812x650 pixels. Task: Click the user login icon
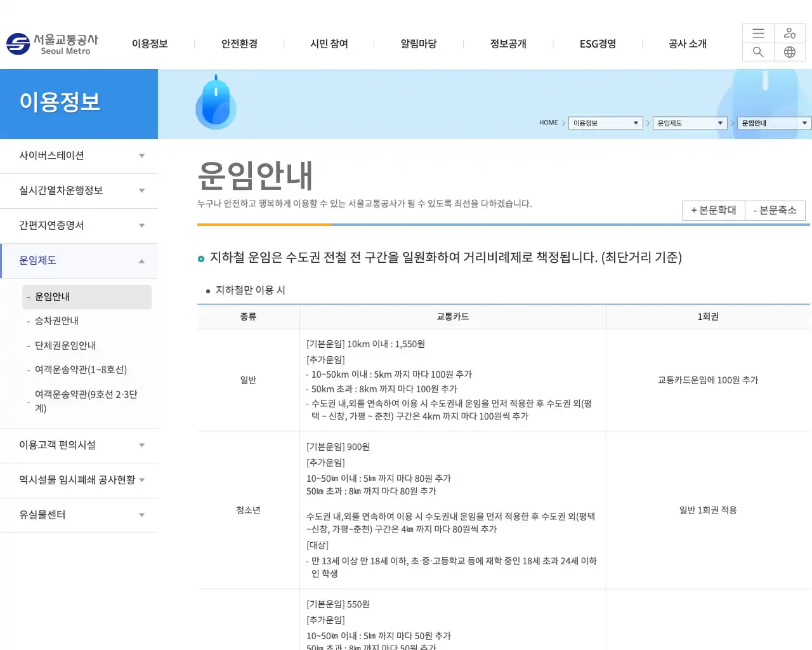click(790, 33)
